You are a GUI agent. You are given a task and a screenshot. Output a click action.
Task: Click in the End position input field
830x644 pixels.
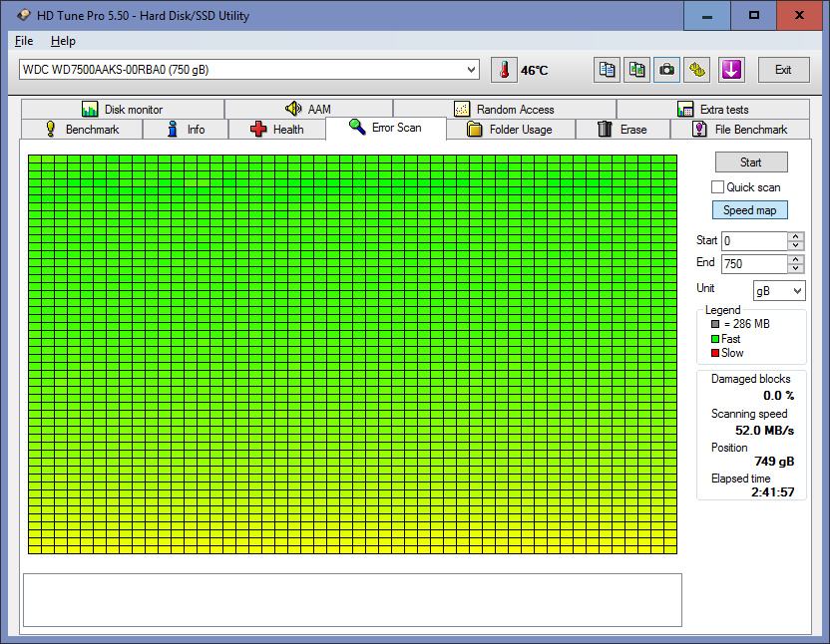click(753, 264)
